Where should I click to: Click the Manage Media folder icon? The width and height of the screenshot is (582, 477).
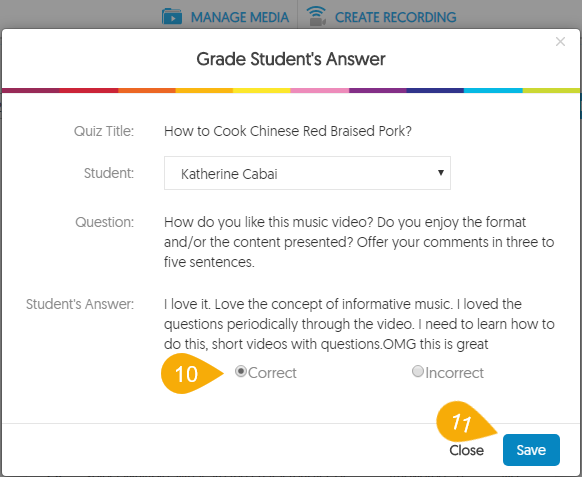[172, 17]
